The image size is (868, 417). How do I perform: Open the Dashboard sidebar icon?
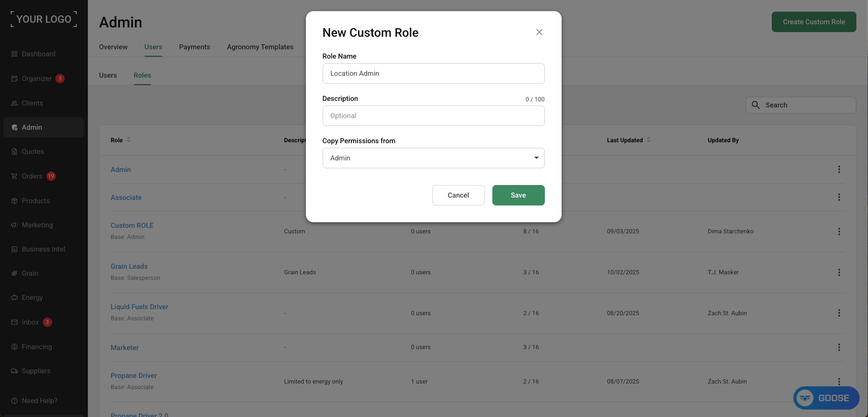14,54
